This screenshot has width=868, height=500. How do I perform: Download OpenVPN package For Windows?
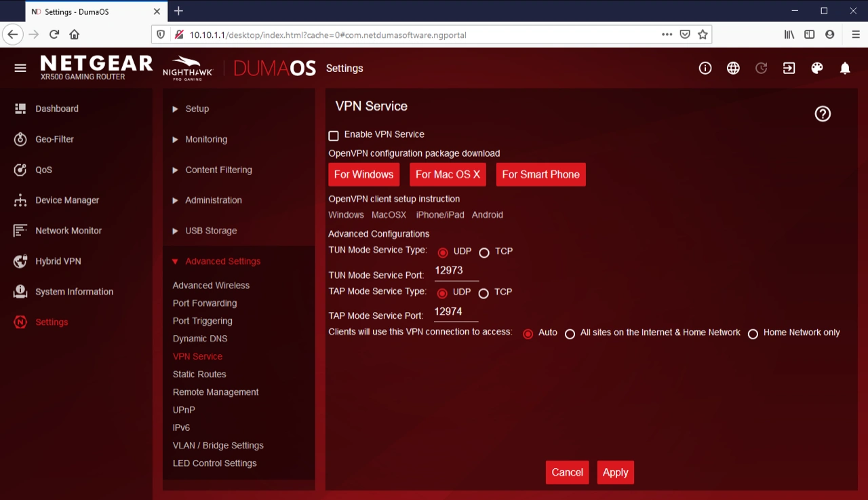364,174
